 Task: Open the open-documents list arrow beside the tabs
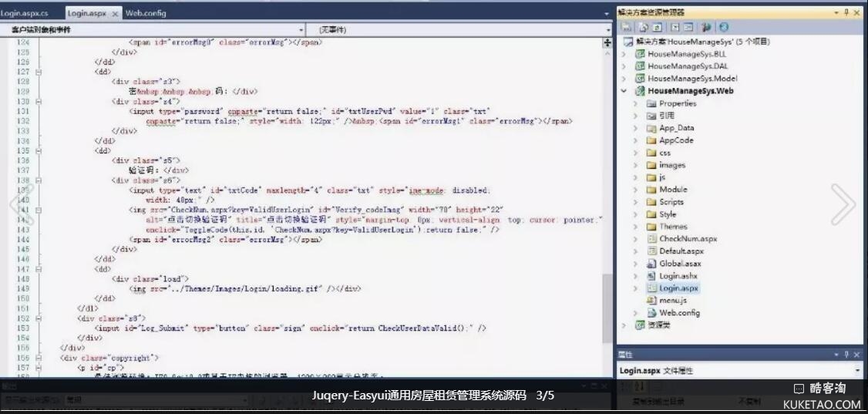pyautogui.click(x=607, y=13)
